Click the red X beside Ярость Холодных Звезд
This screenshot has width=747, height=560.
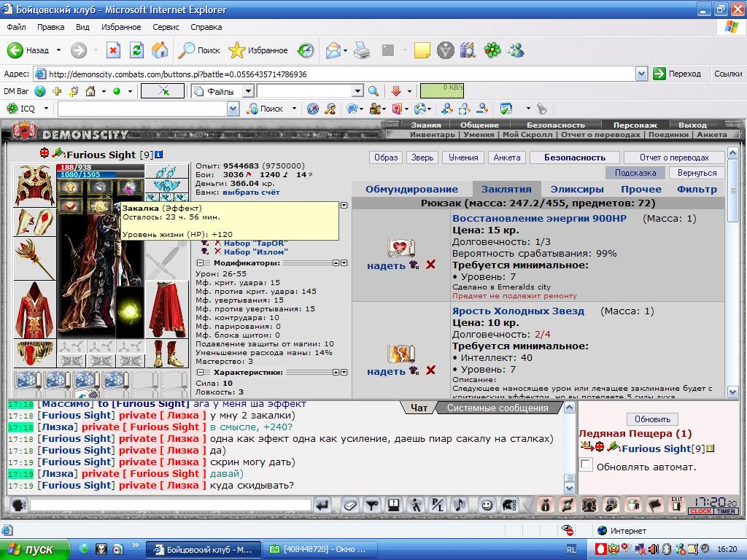[430, 370]
